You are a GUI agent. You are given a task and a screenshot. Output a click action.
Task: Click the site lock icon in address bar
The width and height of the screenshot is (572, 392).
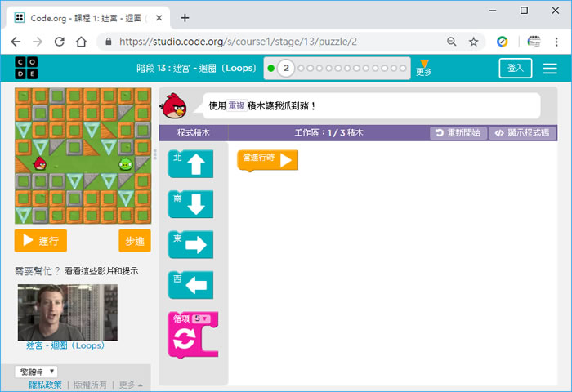[109, 42]
